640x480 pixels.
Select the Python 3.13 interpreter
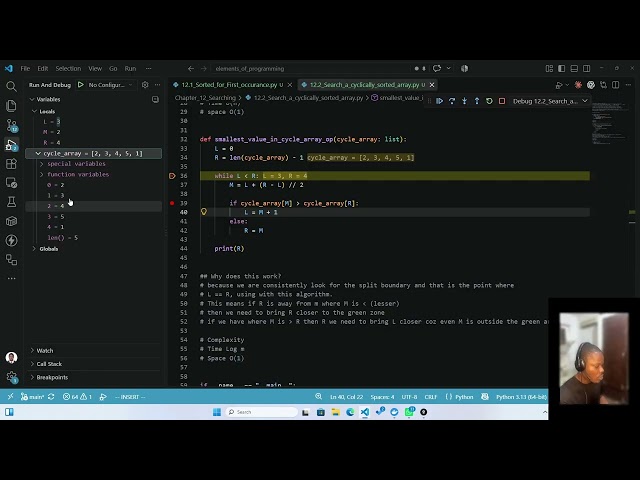[x=521, y=397]
